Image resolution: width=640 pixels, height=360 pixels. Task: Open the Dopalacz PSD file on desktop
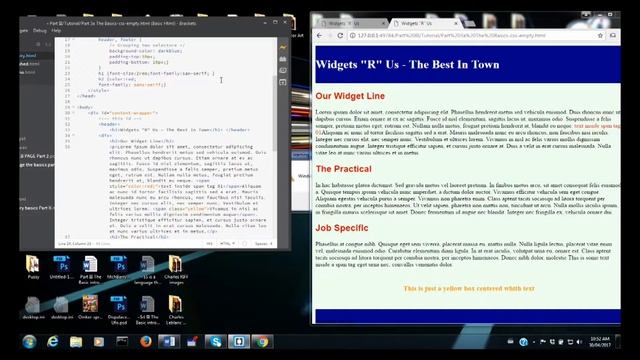119,310
